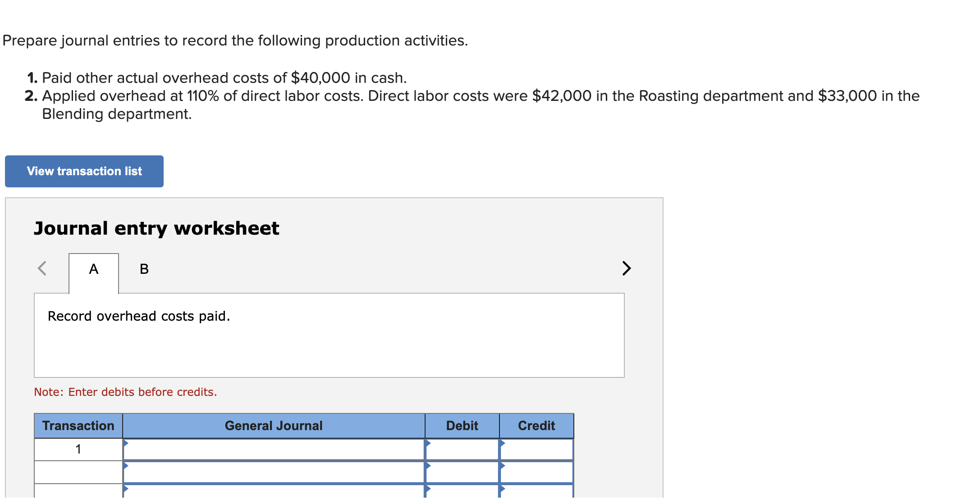Click transaction number 1 cell
The height and width of the screenshot is (499, 980).
click(x=78, y=449)
